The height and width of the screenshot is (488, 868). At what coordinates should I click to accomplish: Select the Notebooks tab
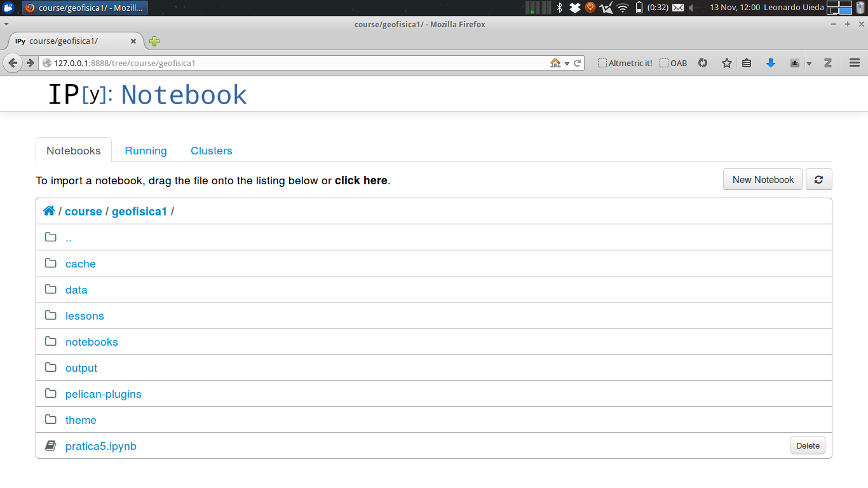pyautogui.click(x=74, y=151)
